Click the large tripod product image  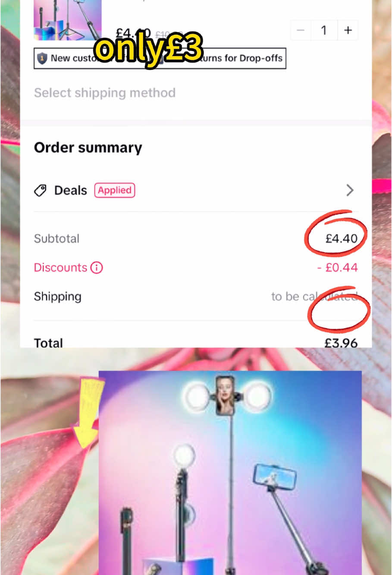tap(230, 473)
